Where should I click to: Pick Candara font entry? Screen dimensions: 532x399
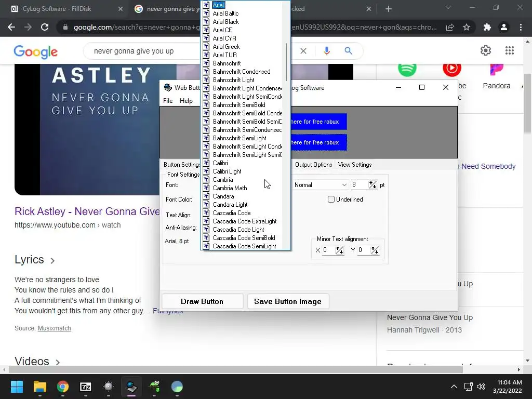223,196
